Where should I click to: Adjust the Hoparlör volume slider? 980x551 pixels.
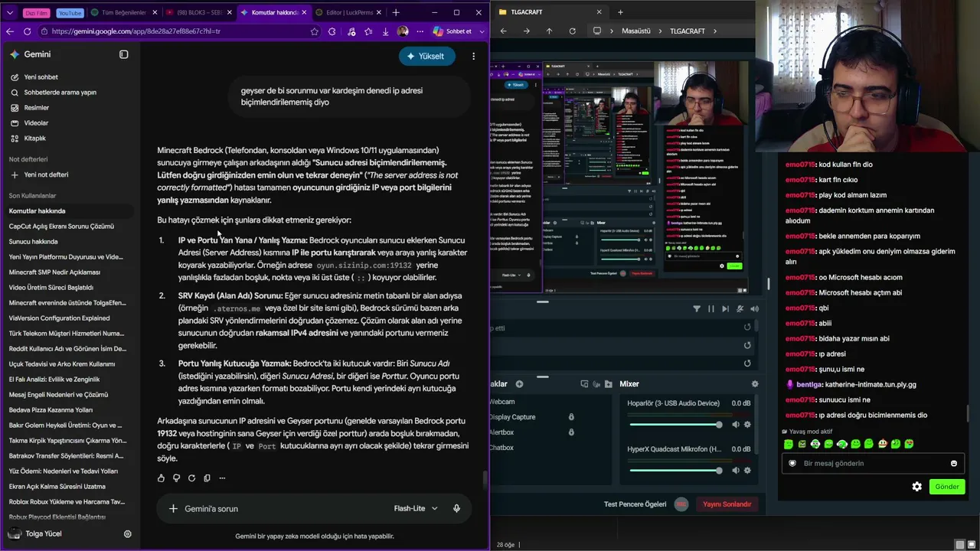click(x=675, y=425)
